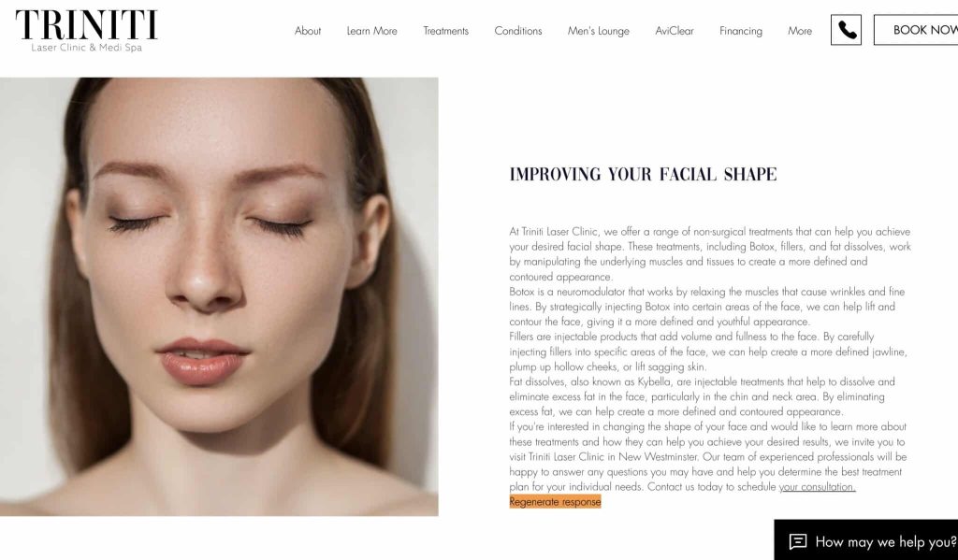This screenshot has height=560, width=958.
Task: Open the AviClear page
Action: pyautogui.click(x=674, y=31)
